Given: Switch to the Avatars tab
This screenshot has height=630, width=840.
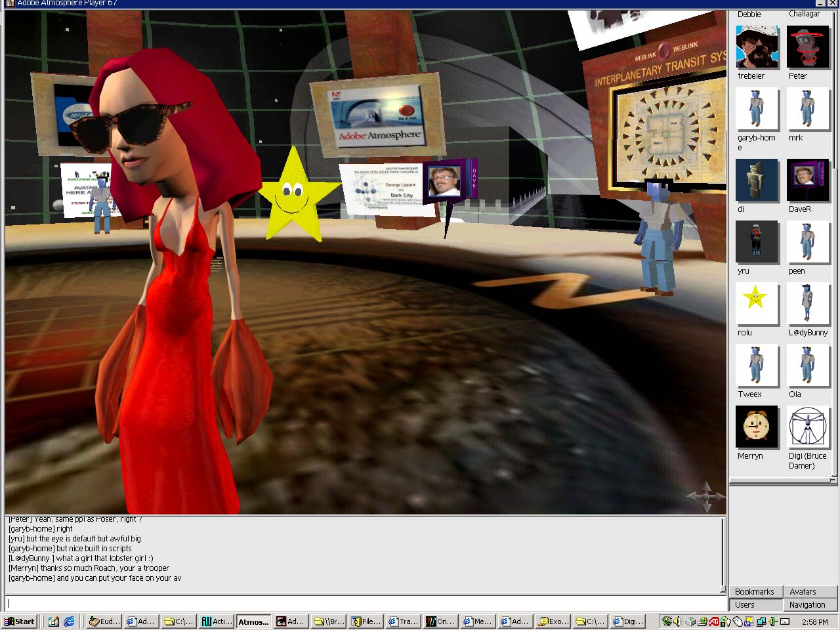Looking at the screenshot, I should (810, 592).
